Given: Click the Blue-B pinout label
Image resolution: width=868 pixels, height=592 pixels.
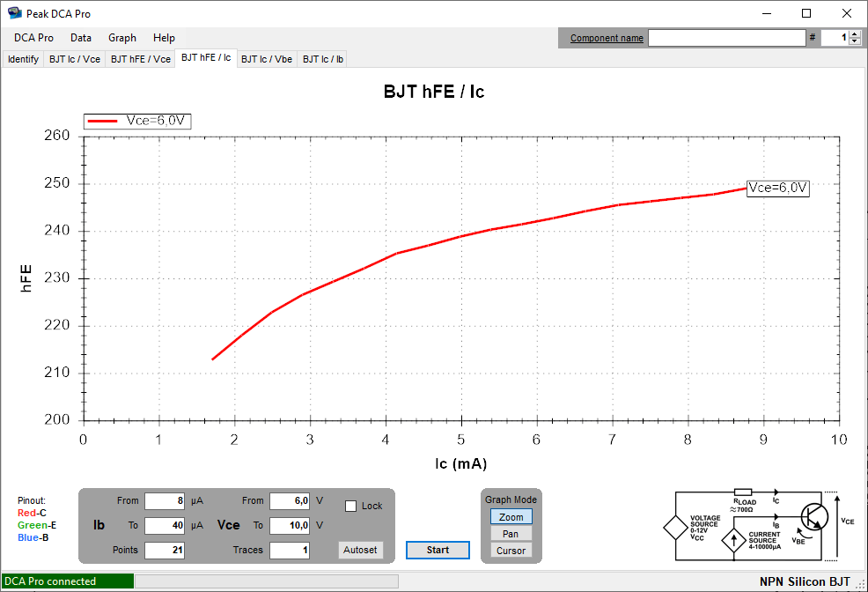Looking at the screenshot, I should pos(33,537).
